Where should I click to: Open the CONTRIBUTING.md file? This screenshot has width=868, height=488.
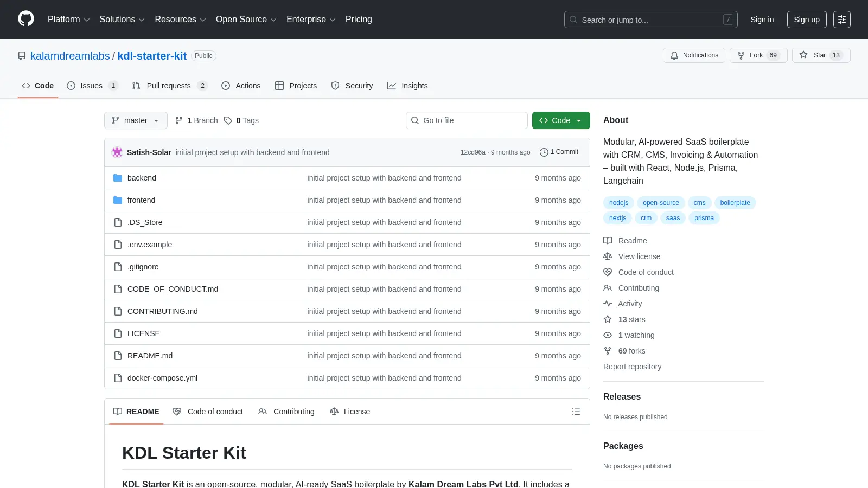[x=163, y=311]
